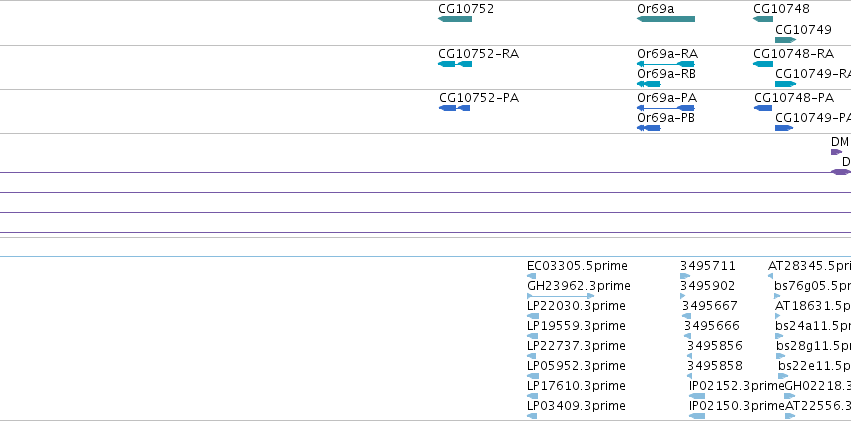Image resolution: width=851 pixels, height=421 pixels.
Task: Click the Or69a-PA protein glyph
Action: coord(666,108)
